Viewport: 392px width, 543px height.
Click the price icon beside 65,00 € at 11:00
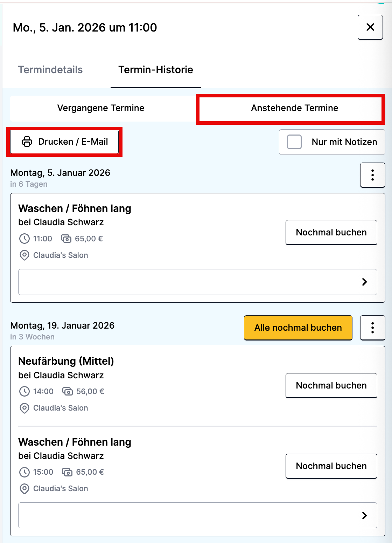(66, 239)
